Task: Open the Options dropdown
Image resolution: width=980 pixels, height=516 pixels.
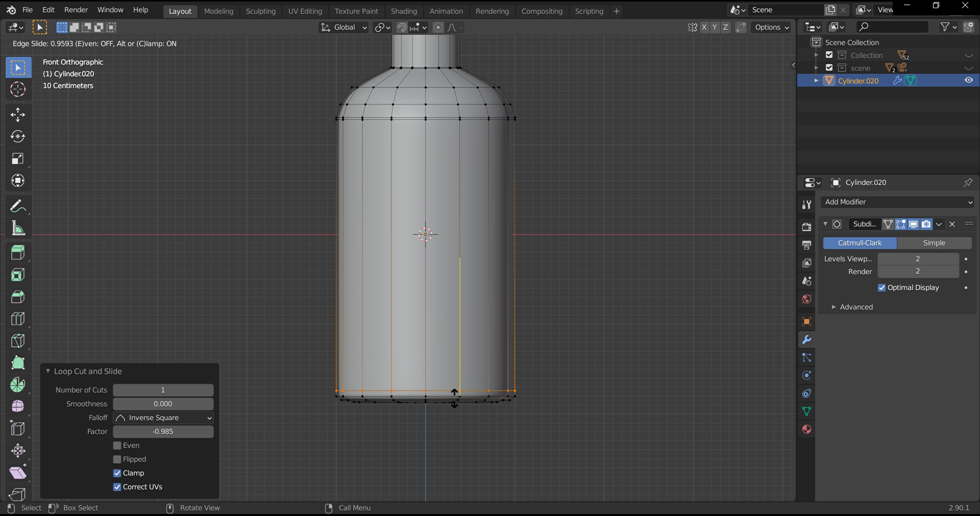Action: 771,28
